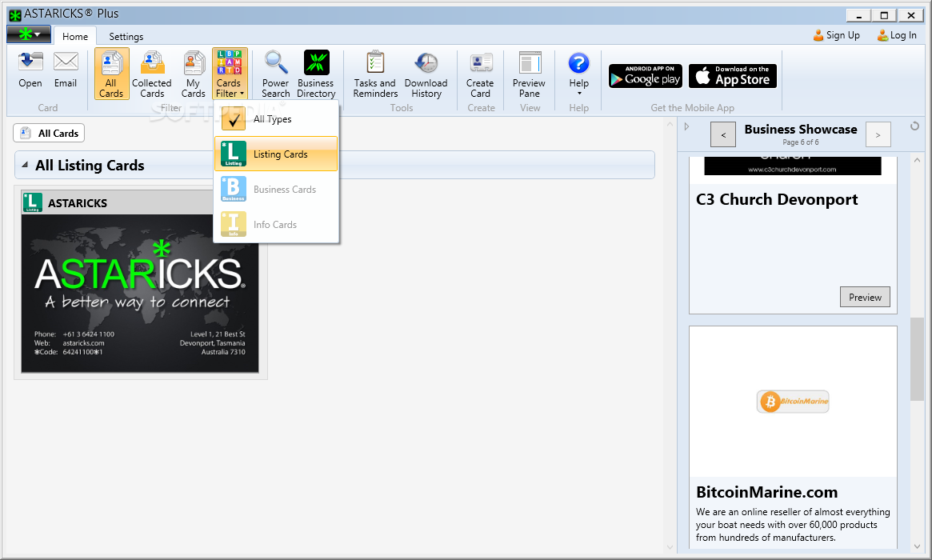View Download History

tap(426, 74)
